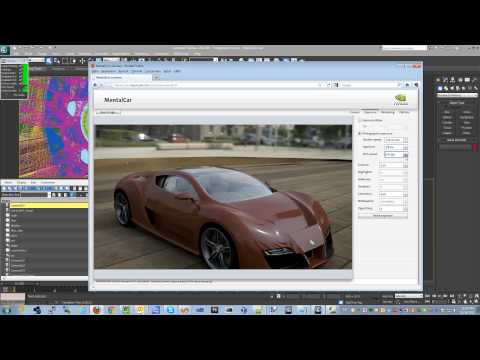Select the Helpers category icon
The image size is (480, 360).
pyautogui.click(x=464, y=88)
